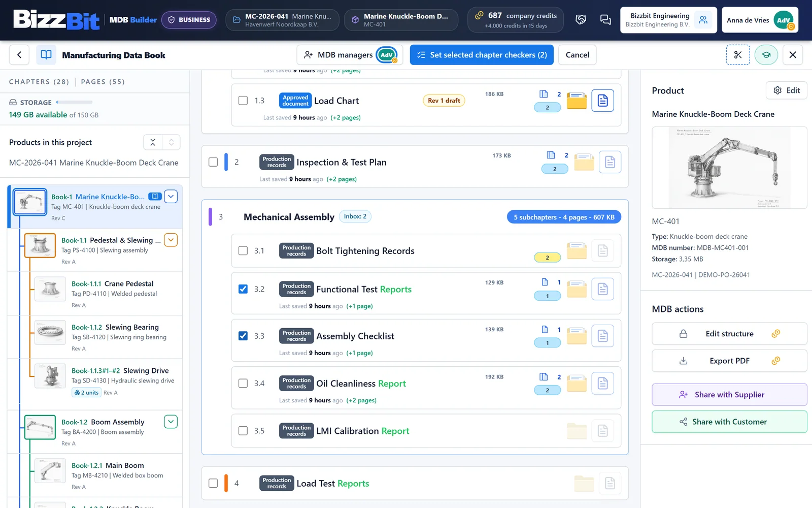
Task: Open the MDB managers selector
Action: pos(350,55)
